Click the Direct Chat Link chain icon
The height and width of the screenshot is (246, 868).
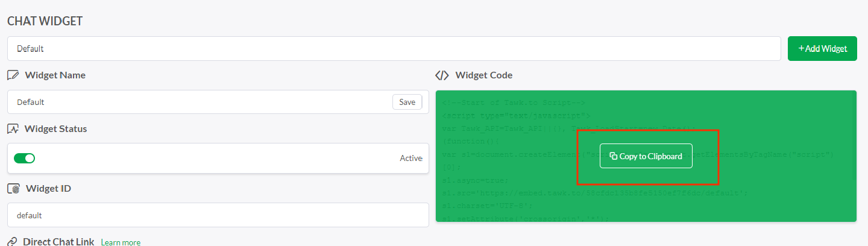click(x=12, y=242)
